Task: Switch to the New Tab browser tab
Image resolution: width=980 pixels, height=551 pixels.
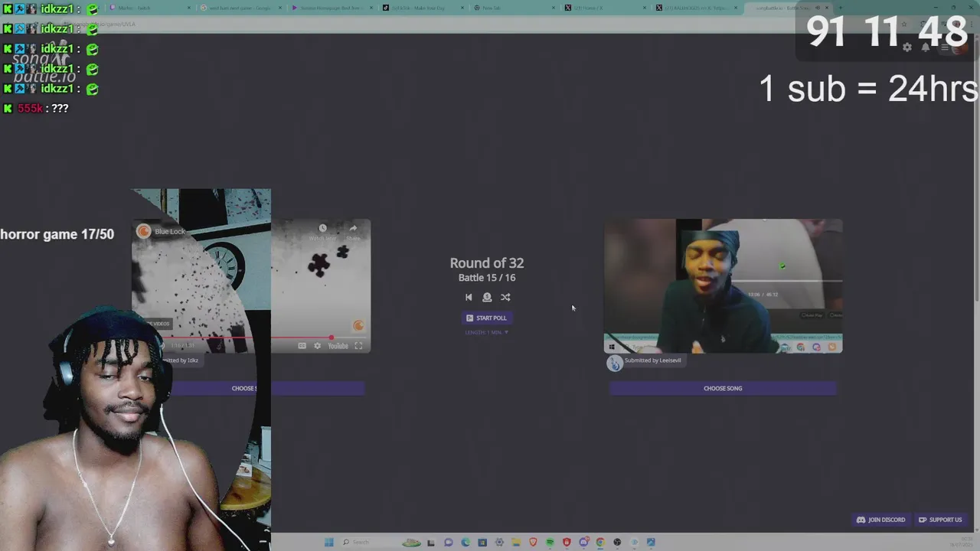Action: [513, 8]
